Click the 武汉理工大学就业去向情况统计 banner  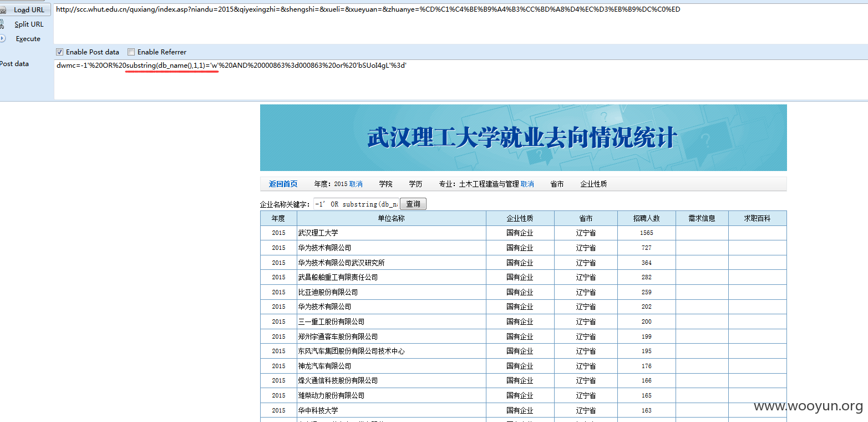523,138
